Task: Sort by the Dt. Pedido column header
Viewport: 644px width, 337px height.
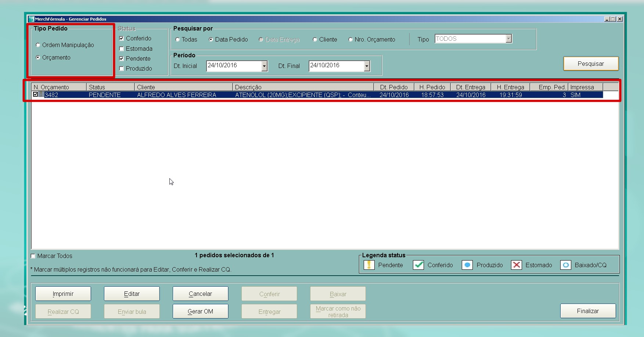Action: pyautogui.click(x=394, y=87)
